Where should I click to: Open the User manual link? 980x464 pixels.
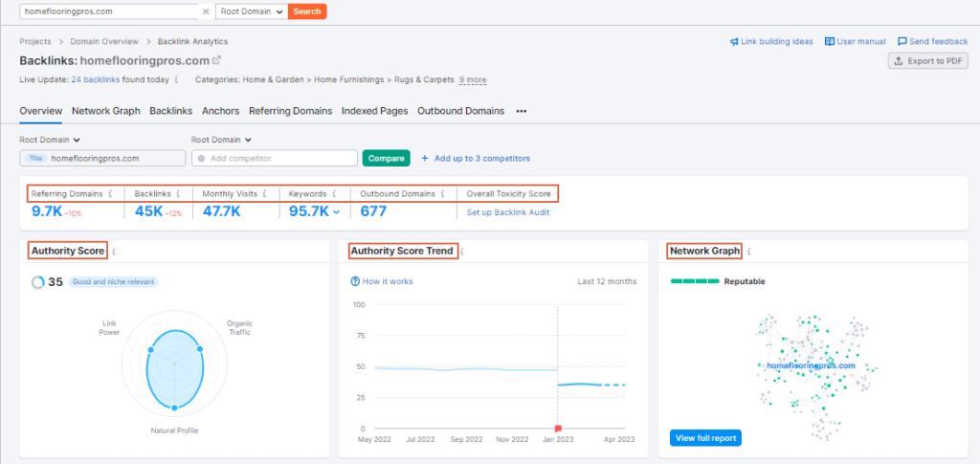tap(861, 41)
